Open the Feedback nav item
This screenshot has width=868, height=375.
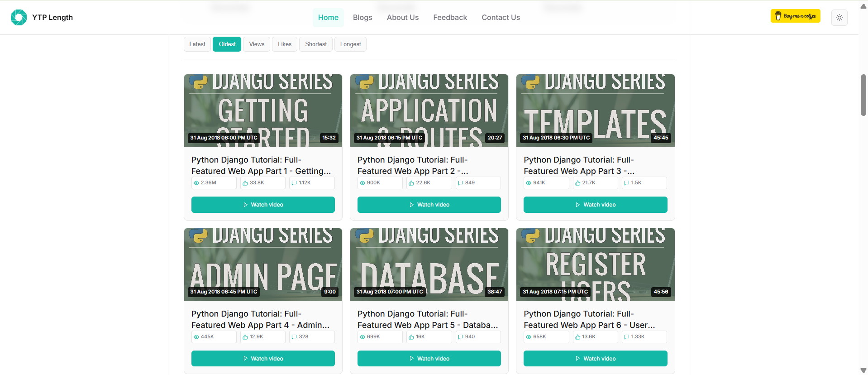pyautogui.click(x=450, y=17)
